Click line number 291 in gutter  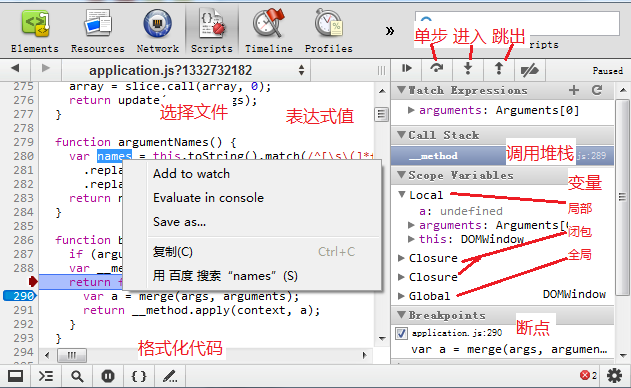click(23, 310)
